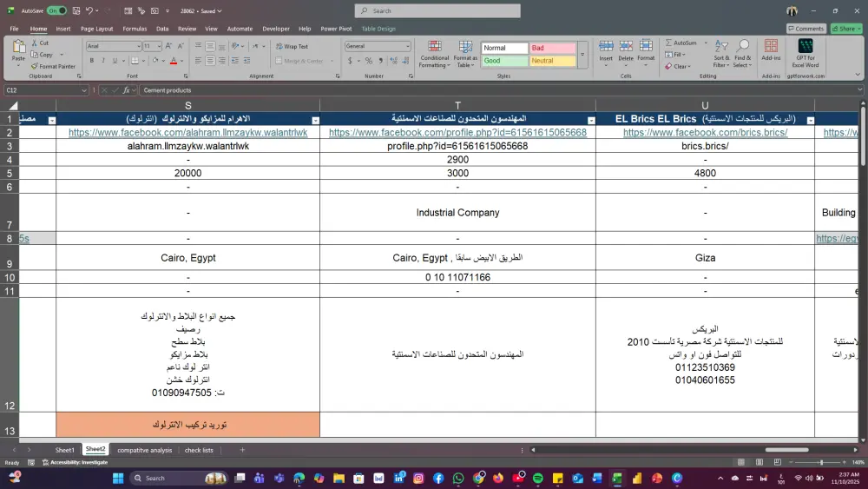Toggle Wrap Text
Screen dimensions: 868x489
coord(292,47)
